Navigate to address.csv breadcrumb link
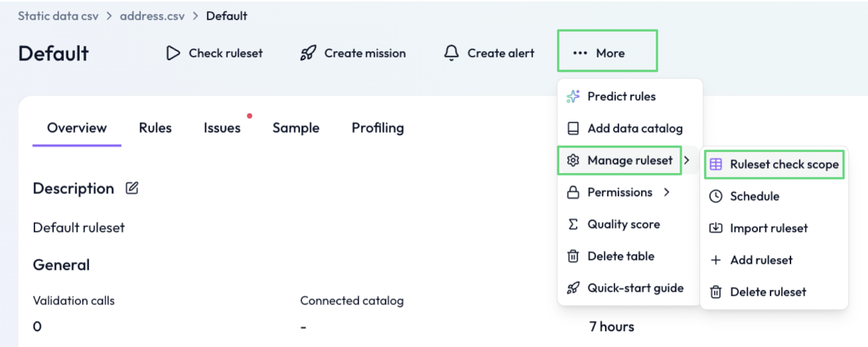Image resolution: width=868 pixels, height=347 pixels. point(152,16)
